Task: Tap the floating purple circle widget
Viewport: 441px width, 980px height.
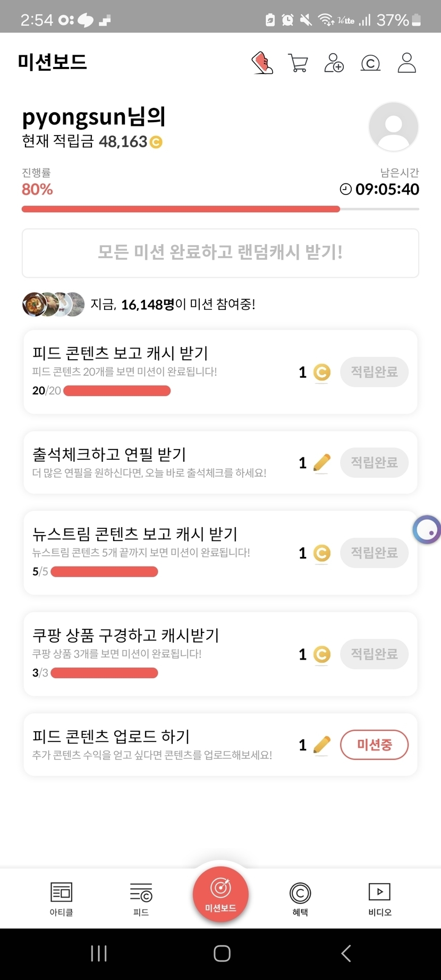Action: pyautogui.click(x=428, y=530)
